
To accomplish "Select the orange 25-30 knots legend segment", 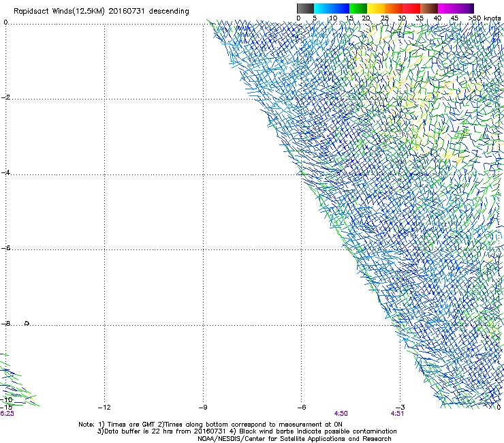I will 394,8.
